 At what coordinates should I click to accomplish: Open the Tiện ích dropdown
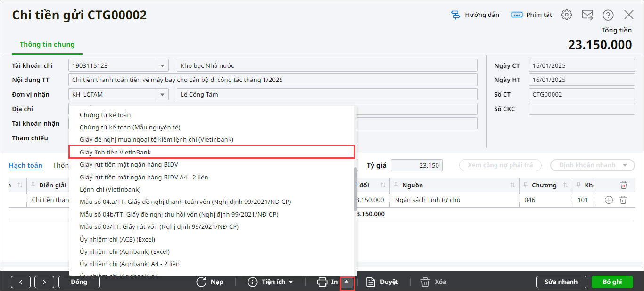271,282
